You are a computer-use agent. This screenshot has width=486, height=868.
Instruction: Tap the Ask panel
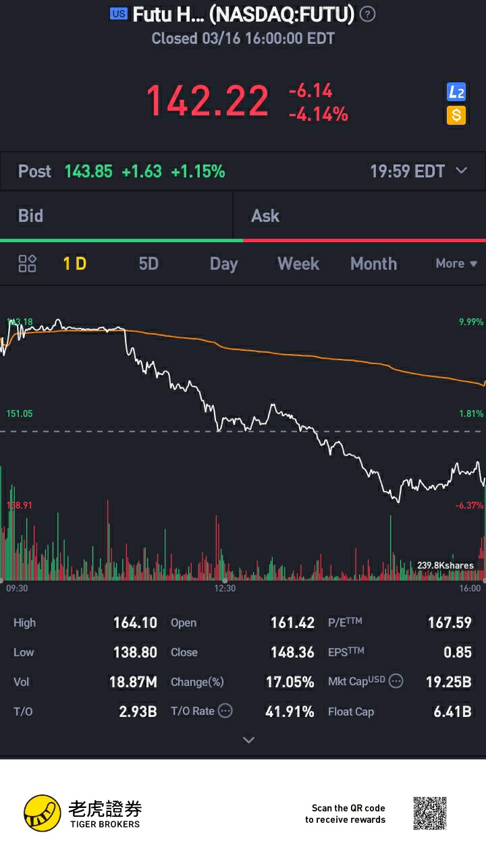pyautogui.click(x=359, y=216)
